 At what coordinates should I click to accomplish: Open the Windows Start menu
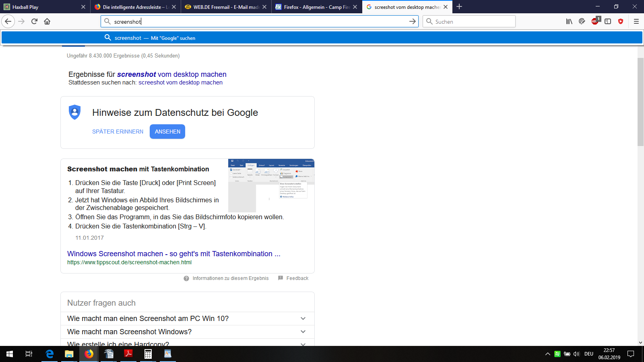[10, 354]
